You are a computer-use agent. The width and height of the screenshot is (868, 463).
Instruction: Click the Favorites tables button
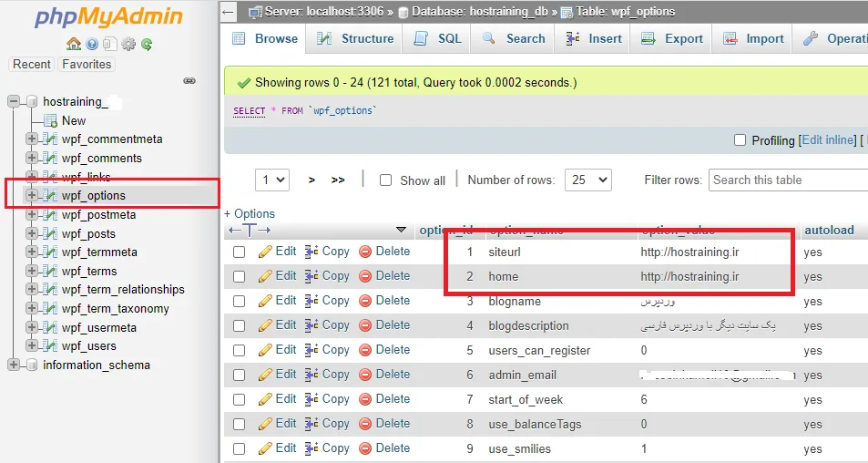click(x=87, y=64)
